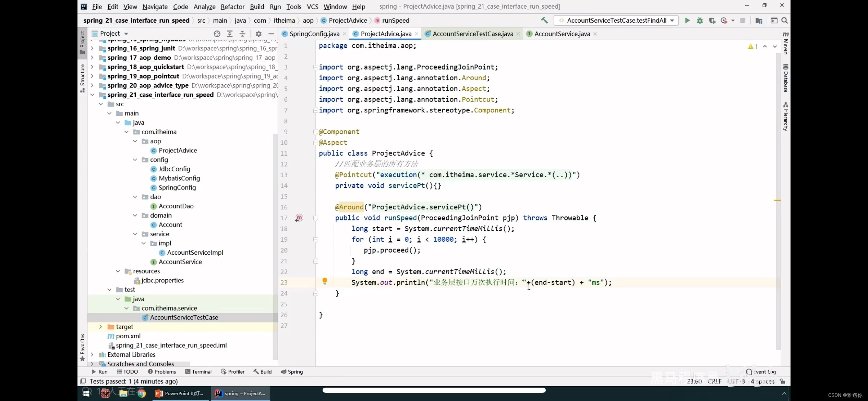Go to next highlighted error arrow
This screenshot has height=401, width=868.
[775, 46]
